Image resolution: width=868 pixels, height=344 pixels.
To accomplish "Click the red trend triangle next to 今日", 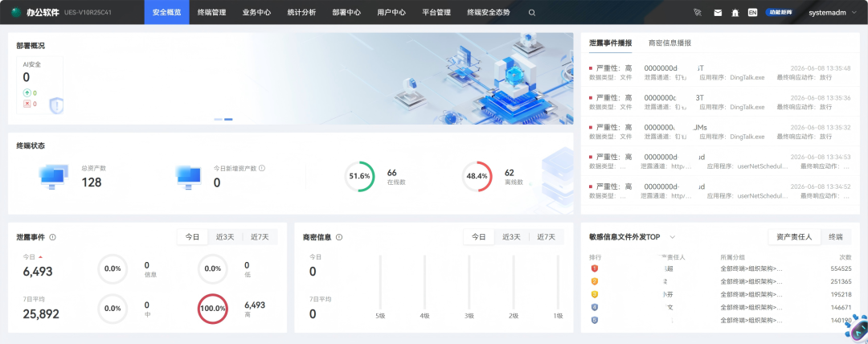I will click(40, 257).
